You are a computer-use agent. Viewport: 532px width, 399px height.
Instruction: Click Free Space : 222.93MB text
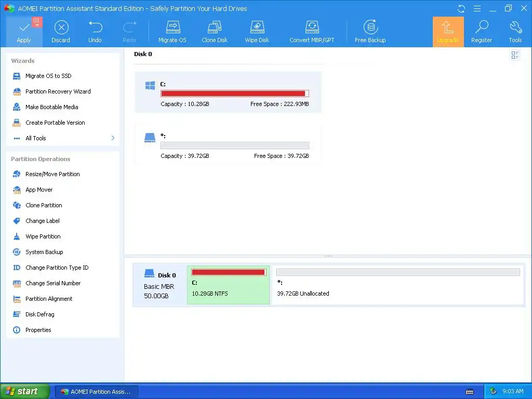point(280,104)
